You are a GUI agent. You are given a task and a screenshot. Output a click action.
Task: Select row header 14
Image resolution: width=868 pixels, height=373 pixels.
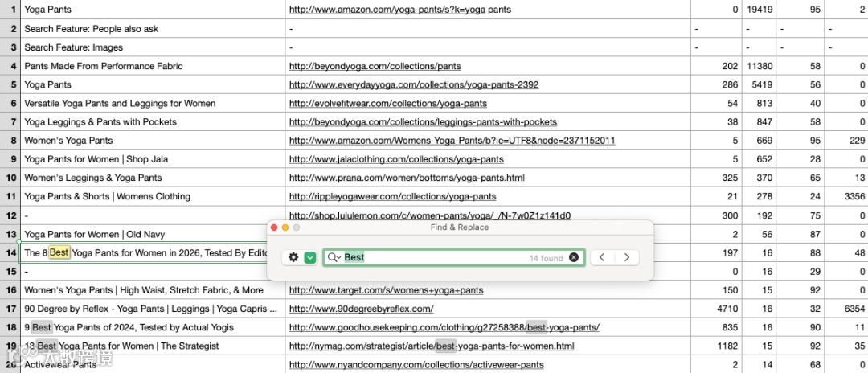click(10, 252)
